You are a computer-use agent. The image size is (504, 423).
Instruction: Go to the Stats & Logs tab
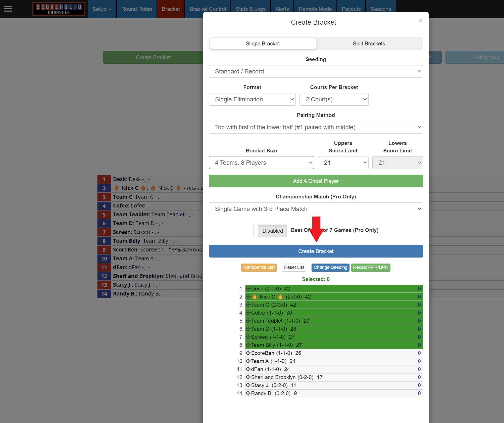[x=250, y=9]
